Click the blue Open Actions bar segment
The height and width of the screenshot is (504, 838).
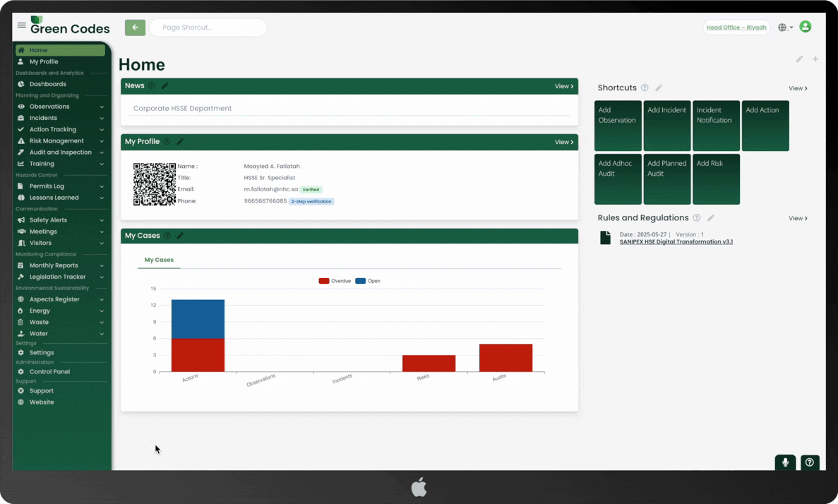point(198,319)
